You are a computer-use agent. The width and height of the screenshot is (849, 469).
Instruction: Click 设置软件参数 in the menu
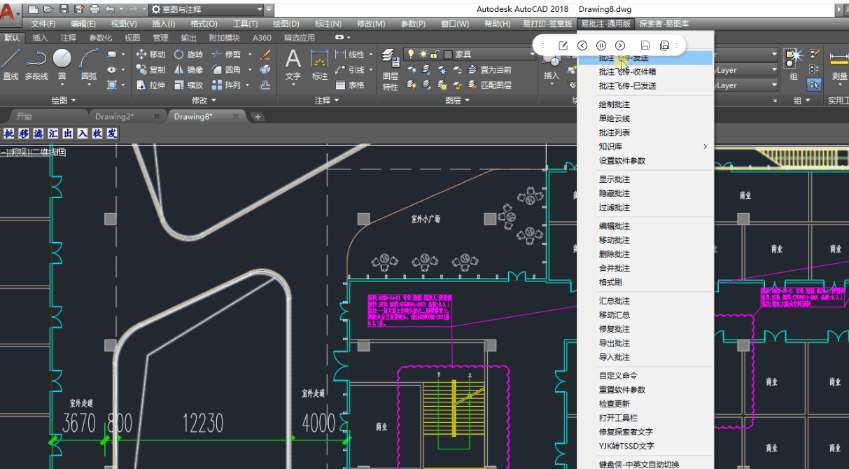coord(622,161)
